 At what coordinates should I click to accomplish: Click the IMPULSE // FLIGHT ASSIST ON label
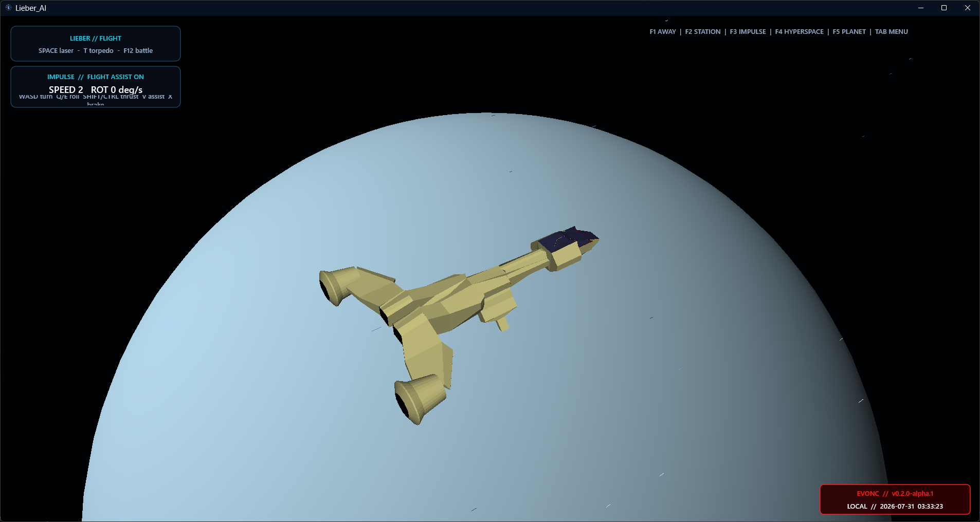point(96,77)
